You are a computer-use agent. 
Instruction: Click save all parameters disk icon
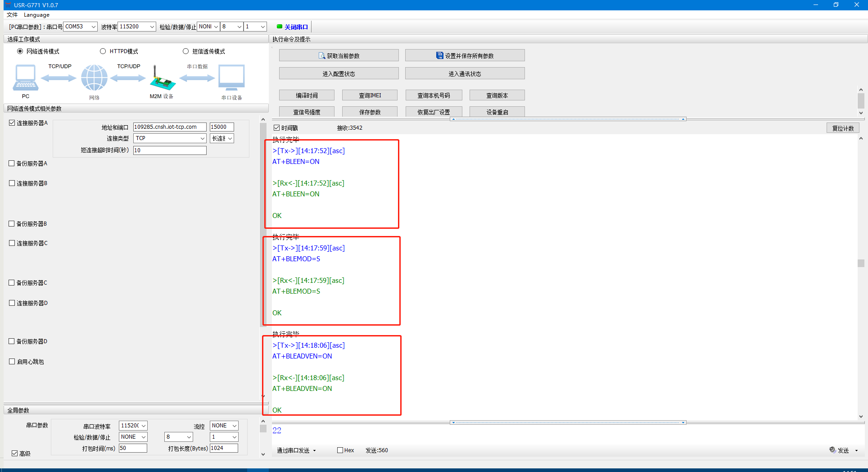(x=439, y=56)
